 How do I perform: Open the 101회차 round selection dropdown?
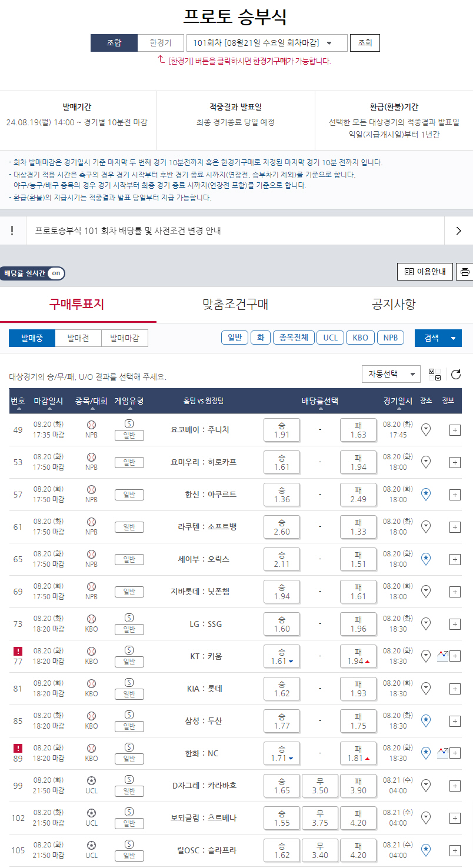pyautogui.click(x=267, y=43)
